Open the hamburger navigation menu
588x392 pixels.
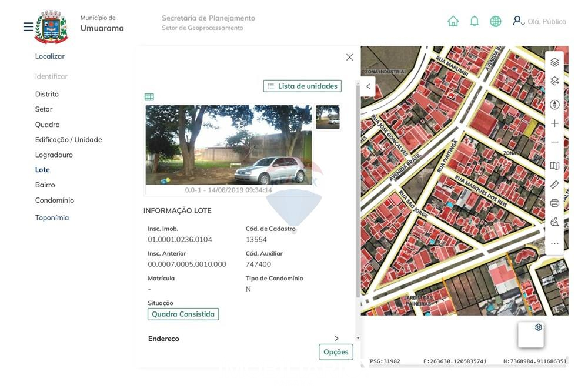(27, 26)
